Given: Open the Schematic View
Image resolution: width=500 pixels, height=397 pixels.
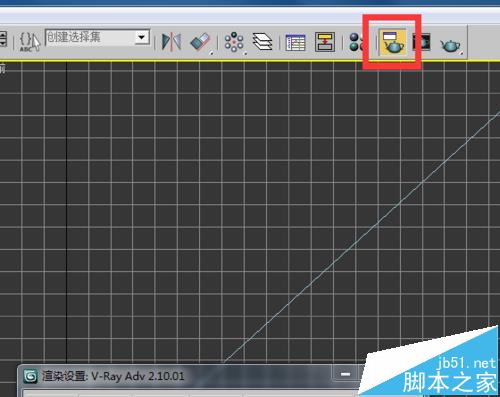Looking at the screenshot, I should pyautogui.click(x=325, y=42).
